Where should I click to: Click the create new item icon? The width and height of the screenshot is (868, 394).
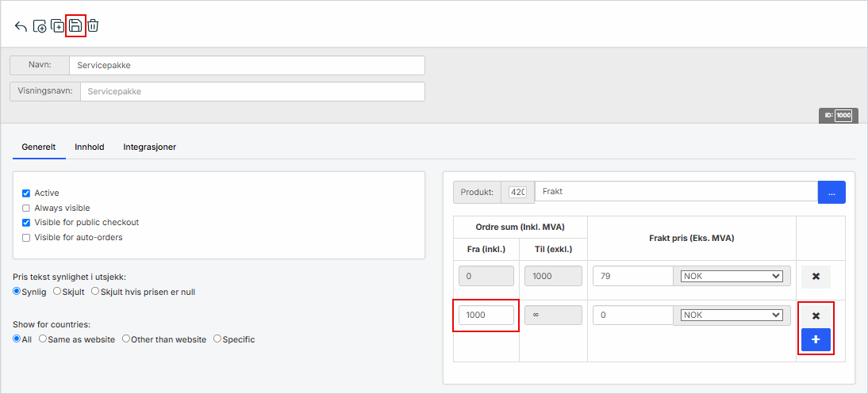pyautogui.click(x=40, y=26)
